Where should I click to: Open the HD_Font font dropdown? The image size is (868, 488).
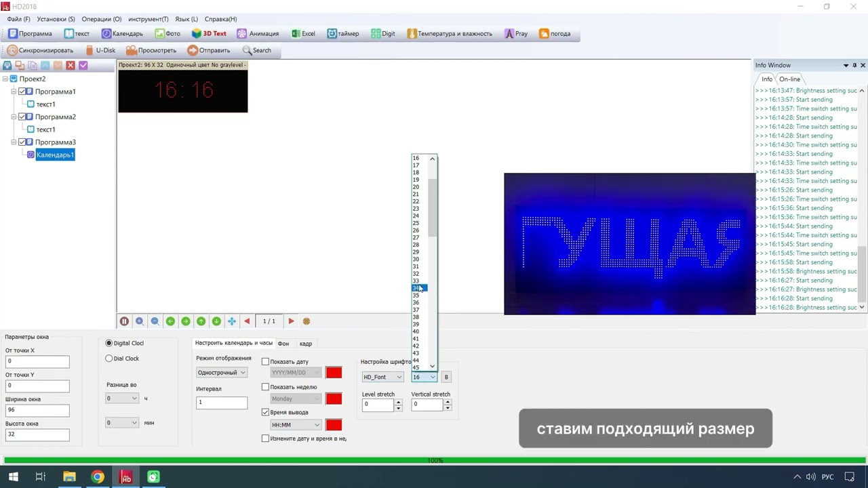click(382, 377)
